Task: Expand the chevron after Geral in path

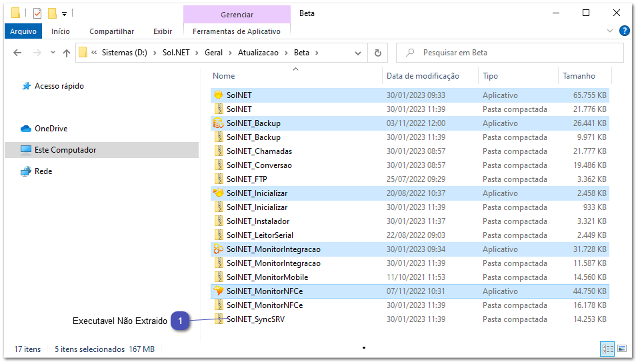Action: [230, 53]
